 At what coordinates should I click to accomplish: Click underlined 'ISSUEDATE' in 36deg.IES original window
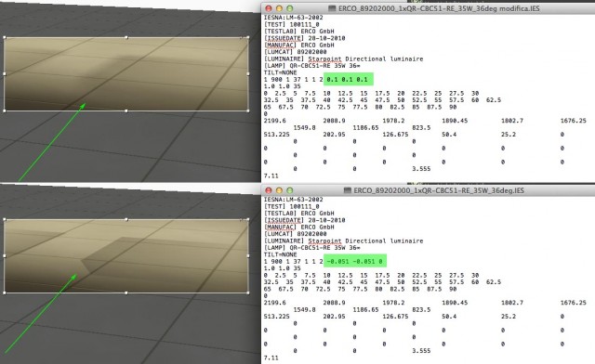point(284,220)
